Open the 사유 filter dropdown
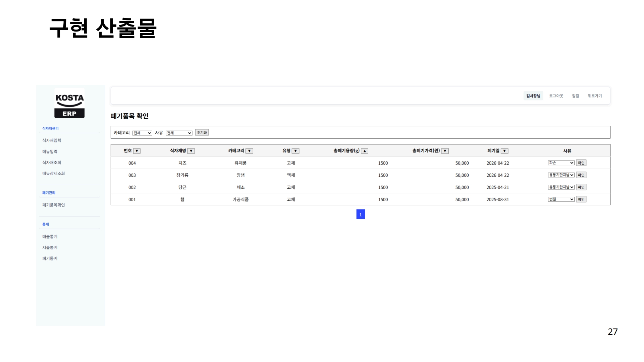 point(179,133)
